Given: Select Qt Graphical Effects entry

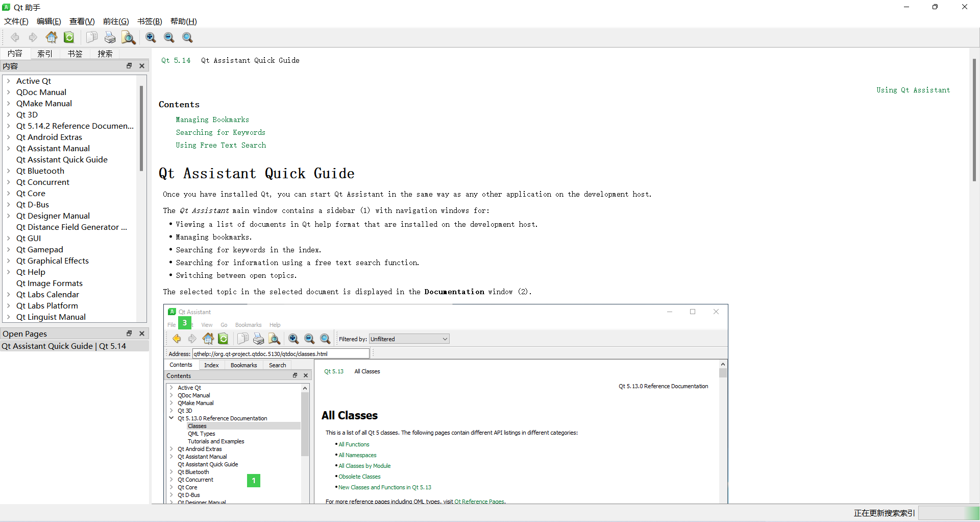Looking at the screenshot, I should 53,260.
